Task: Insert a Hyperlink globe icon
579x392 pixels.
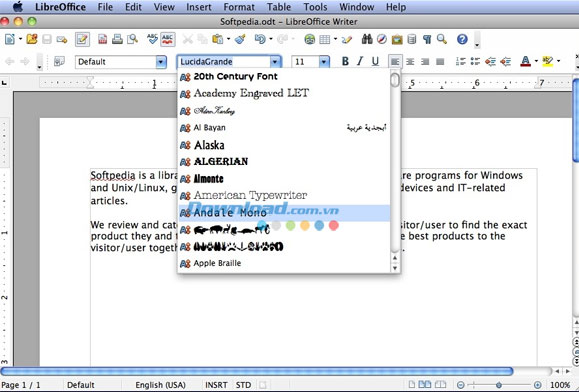Action: point(309,39)
